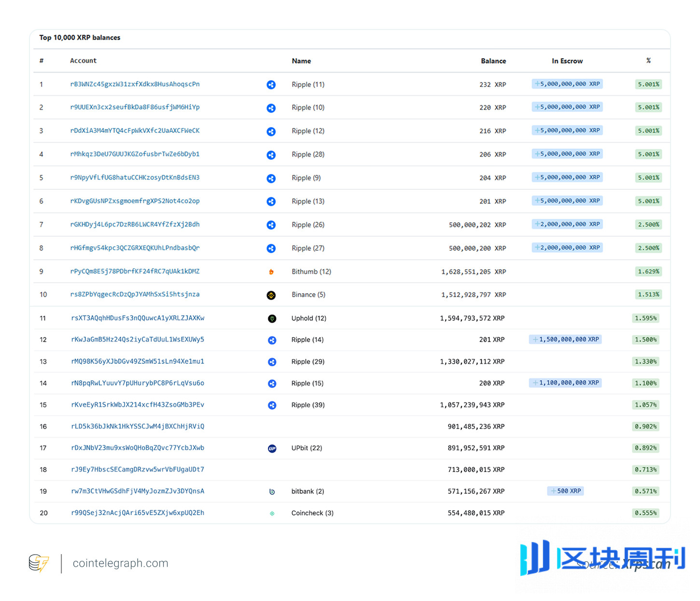Open account rDxJNbV23mu9xsWoQHoBqZQvc77YcbJXwb
The width and height of the screenshot is (700, 601).
(x=138, y=448)
